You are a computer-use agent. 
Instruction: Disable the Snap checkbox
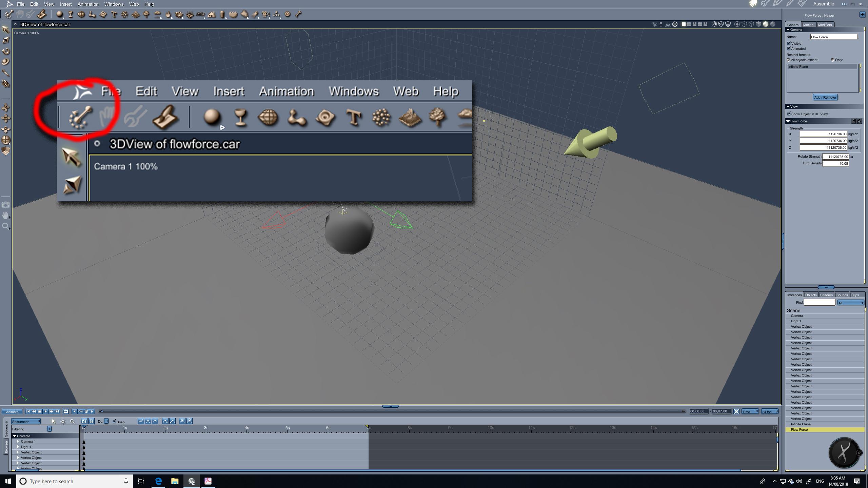pyautogui.click(x=114, y=421)
